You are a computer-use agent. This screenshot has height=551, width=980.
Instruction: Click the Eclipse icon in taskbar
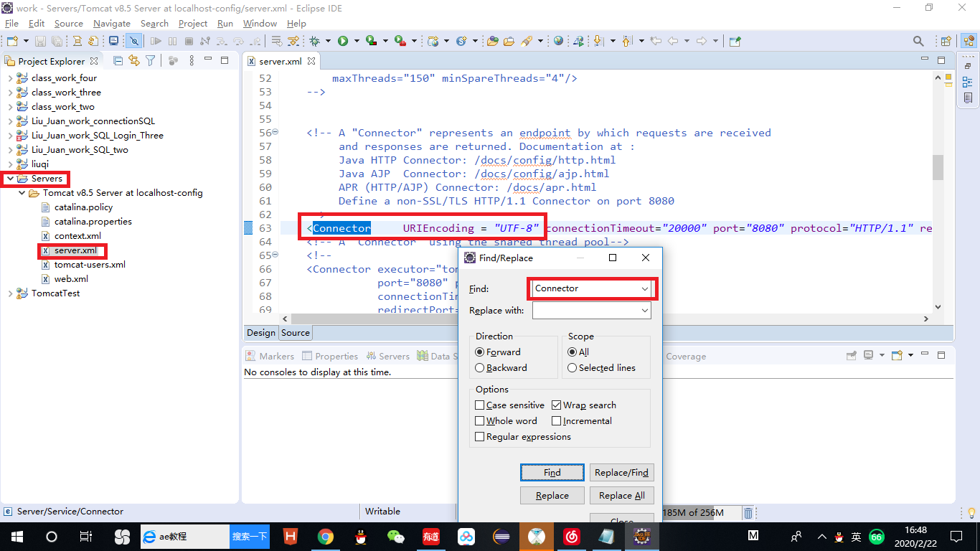(x=501, y=536)
